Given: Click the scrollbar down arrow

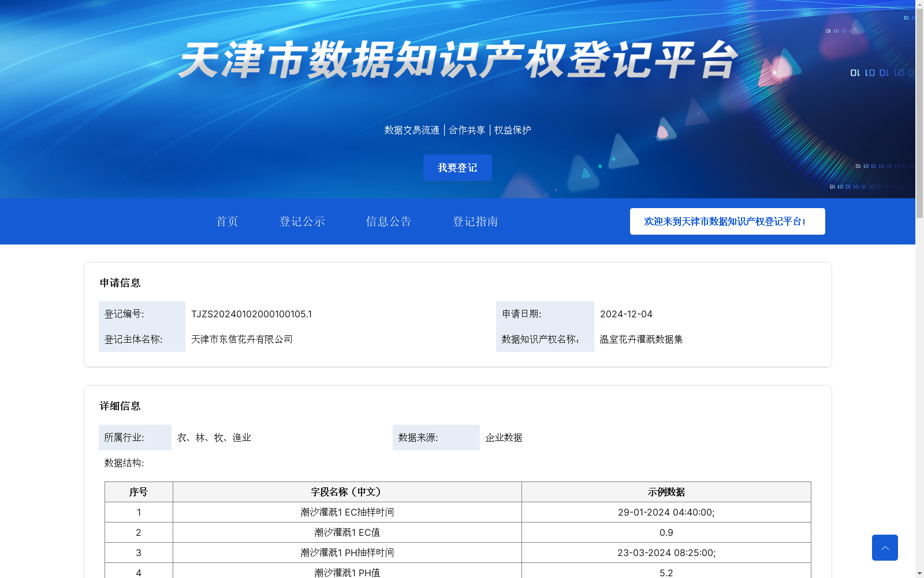Looking at the screenshot, I should click(x=919, y=573).
